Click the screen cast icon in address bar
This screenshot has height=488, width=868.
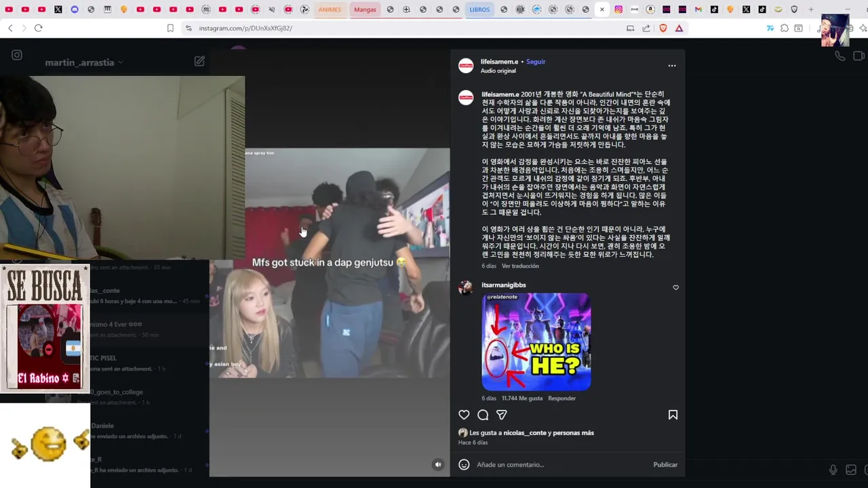tap(630, 28)
